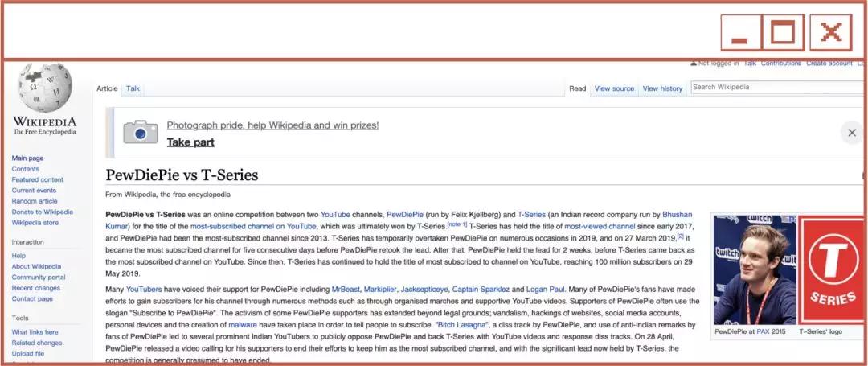Open Logan Paul link
The width and height of the screenshot is (868, 366).
(x=545, y=289)
